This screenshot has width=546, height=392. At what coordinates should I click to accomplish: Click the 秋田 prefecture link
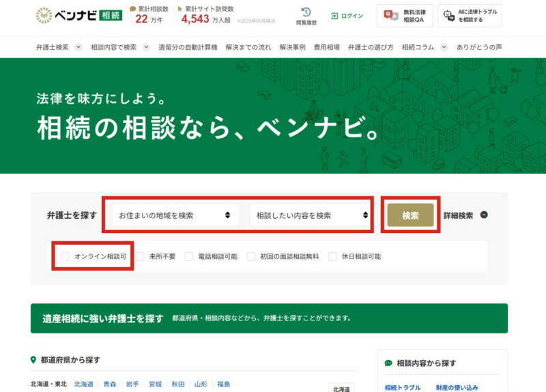(178, 385)
